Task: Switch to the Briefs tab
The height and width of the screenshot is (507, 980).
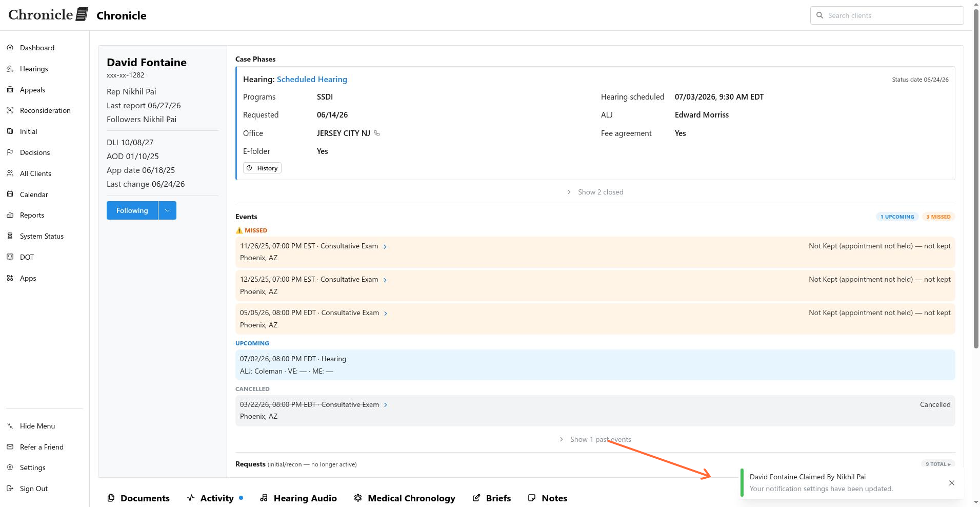Action: [492, 498]
